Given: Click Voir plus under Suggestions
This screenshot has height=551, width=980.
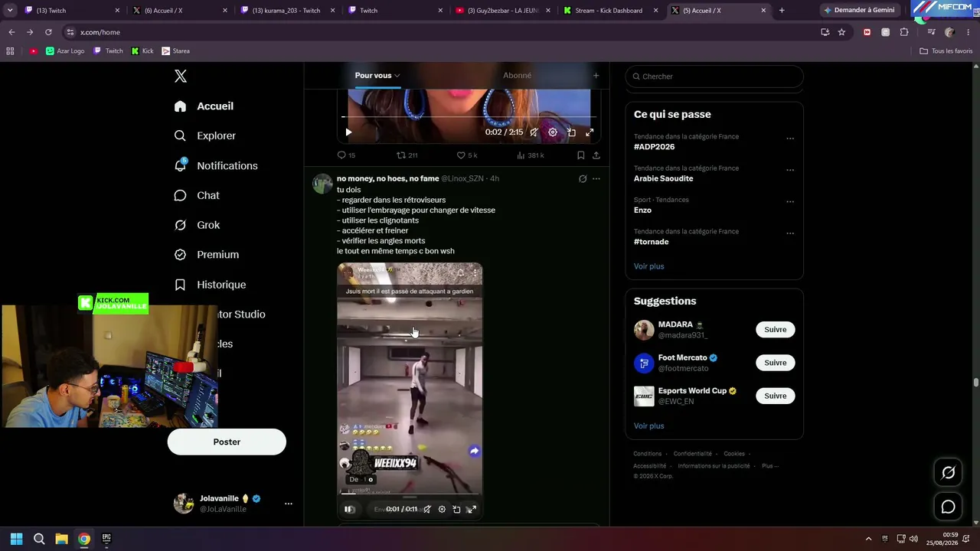Looking at the screenshot, I should point(648,426).
